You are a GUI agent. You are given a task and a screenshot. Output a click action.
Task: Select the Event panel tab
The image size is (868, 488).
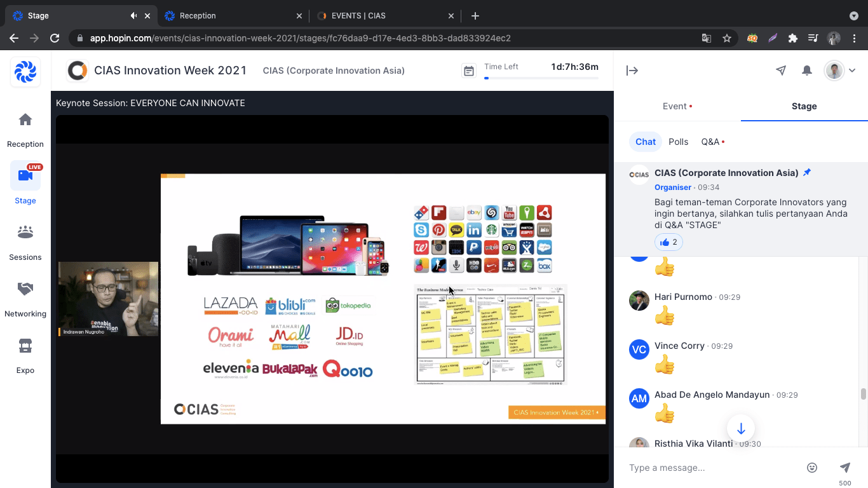[677, 106]
